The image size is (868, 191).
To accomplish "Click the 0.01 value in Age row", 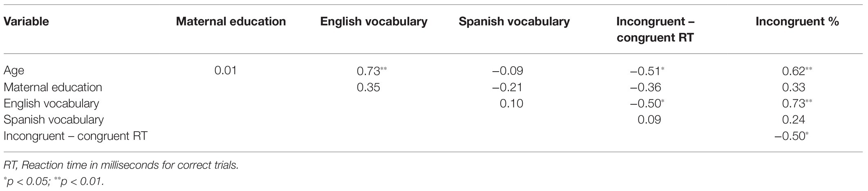I will click(x=225, y=71).
